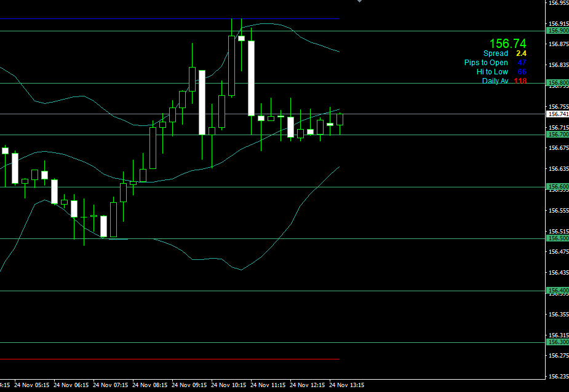Click the 24 Nov 05:15 time label
569x392 pixels.
(33, 385)
